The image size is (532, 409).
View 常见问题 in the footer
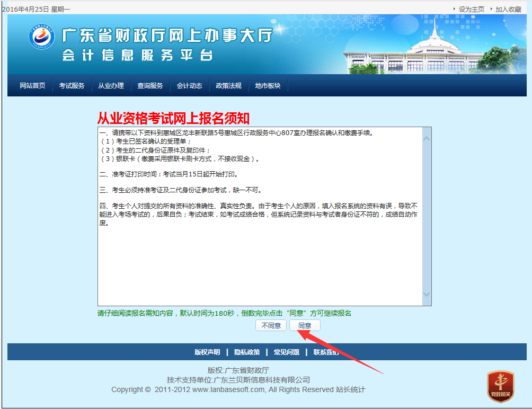pos(287,352)
